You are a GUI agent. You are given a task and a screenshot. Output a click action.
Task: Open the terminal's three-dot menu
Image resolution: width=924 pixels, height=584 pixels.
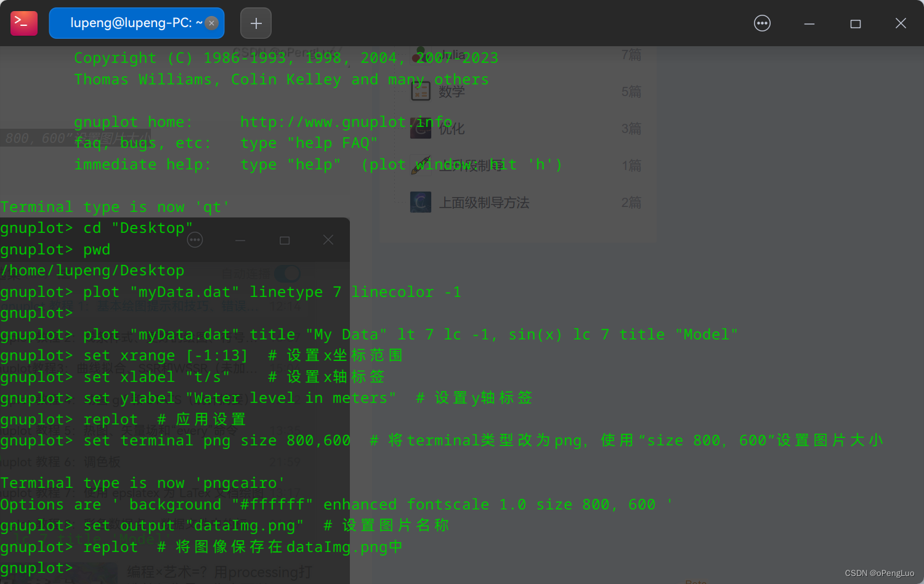[763, 23]
